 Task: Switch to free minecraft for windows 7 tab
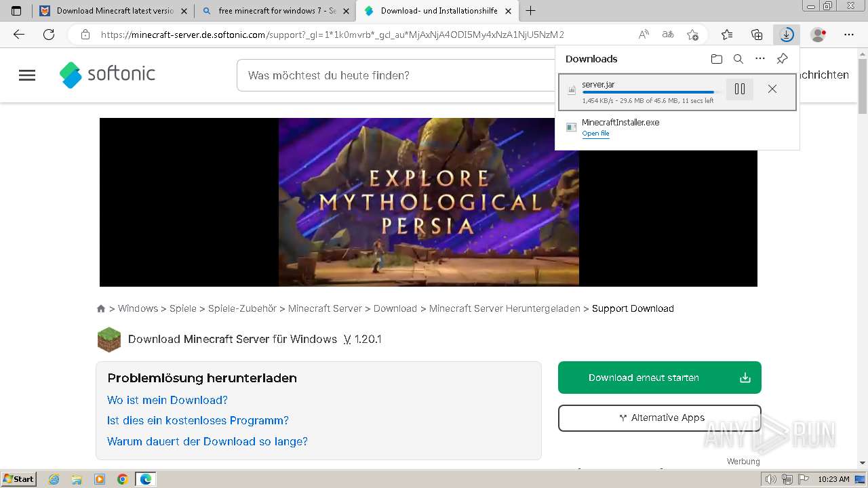click(277, 11)
